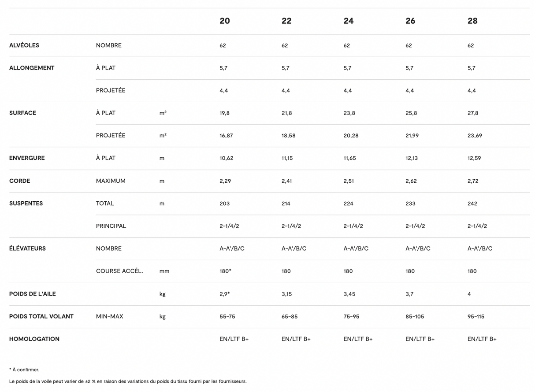Click the COURSE ACCÉL. sub-label

(x=119, y=271)
